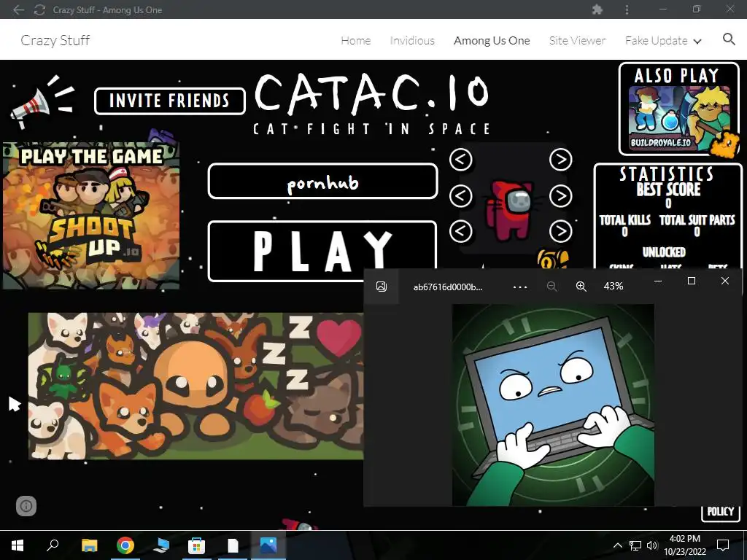Open the volume control in system tray
Image resolution: width=747 pixels, height=560 pixels.
tap(652, 545)
